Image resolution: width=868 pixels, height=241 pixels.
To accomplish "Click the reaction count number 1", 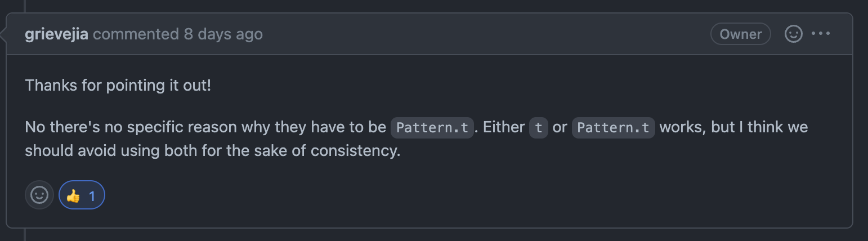I will click(92, 196).
